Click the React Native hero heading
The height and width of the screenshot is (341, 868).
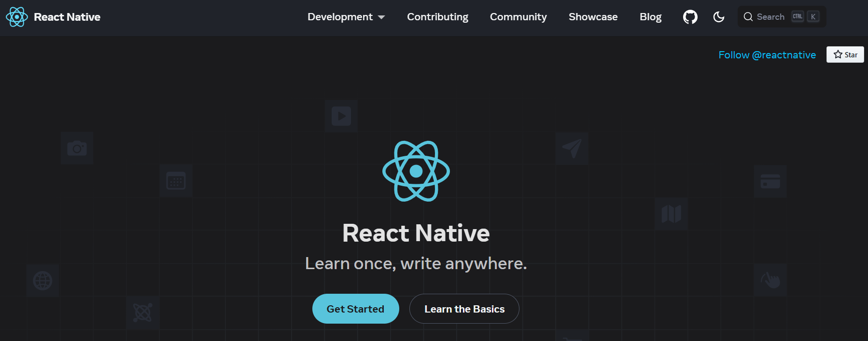click(x=416, y=233)
